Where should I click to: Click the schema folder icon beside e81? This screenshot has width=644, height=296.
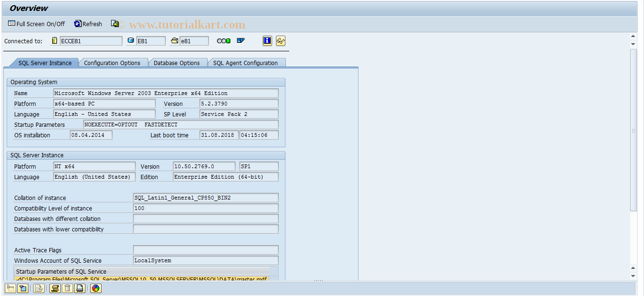(174, 41)
